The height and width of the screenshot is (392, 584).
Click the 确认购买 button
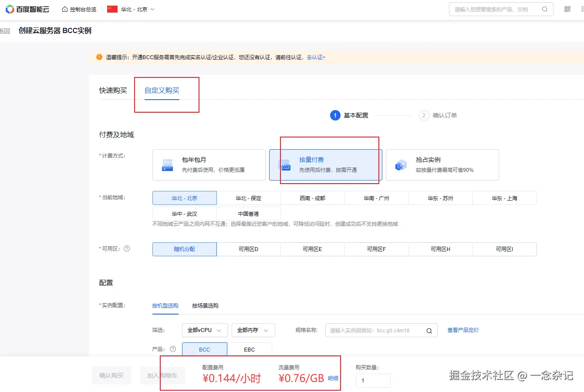[x=111, y=375]
